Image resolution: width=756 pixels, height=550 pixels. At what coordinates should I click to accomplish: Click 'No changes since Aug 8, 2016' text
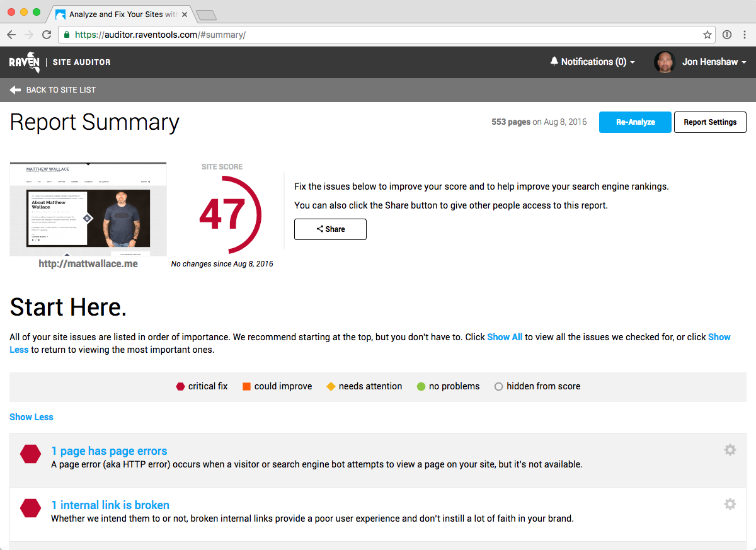tap(222, 264)
